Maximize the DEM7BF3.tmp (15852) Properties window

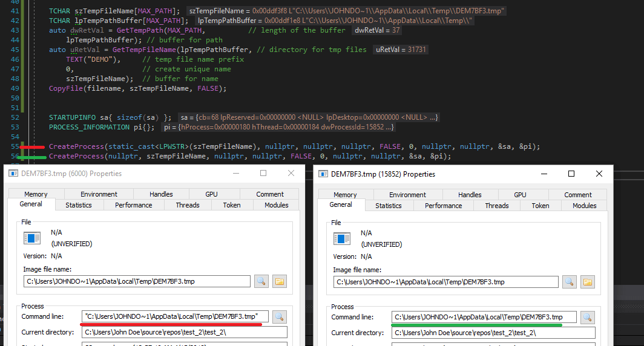pyautogui.click(x=571, y=174)
